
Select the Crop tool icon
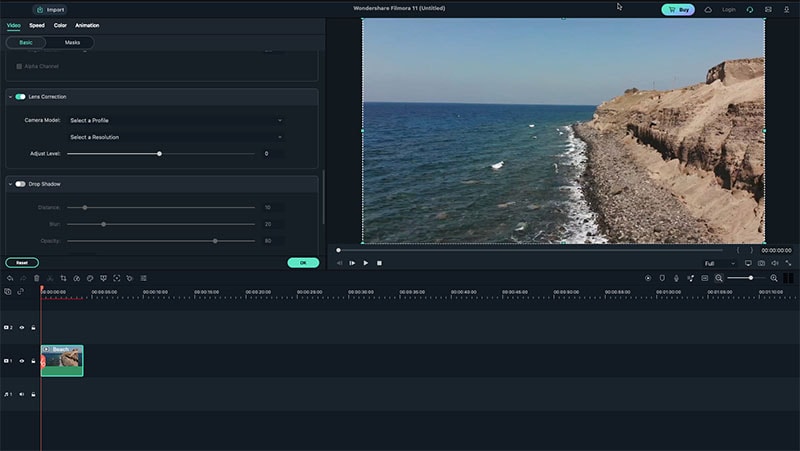(x=63, y=278)
